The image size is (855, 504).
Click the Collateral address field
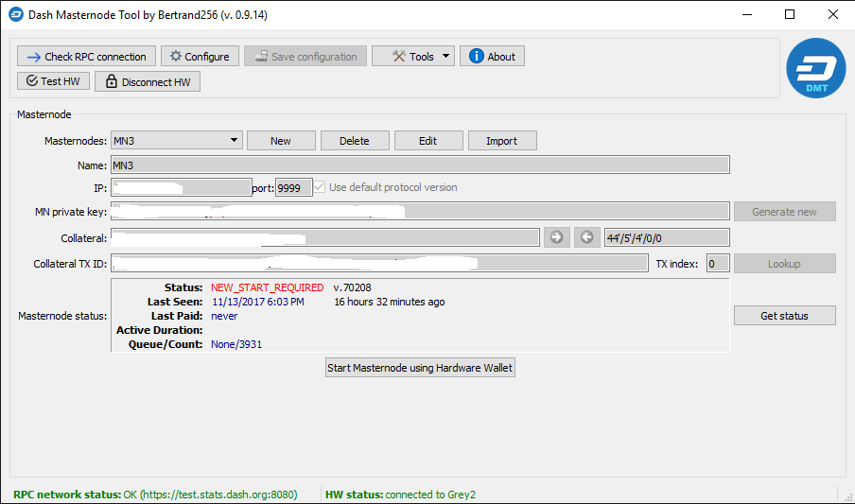coord(325,237)
